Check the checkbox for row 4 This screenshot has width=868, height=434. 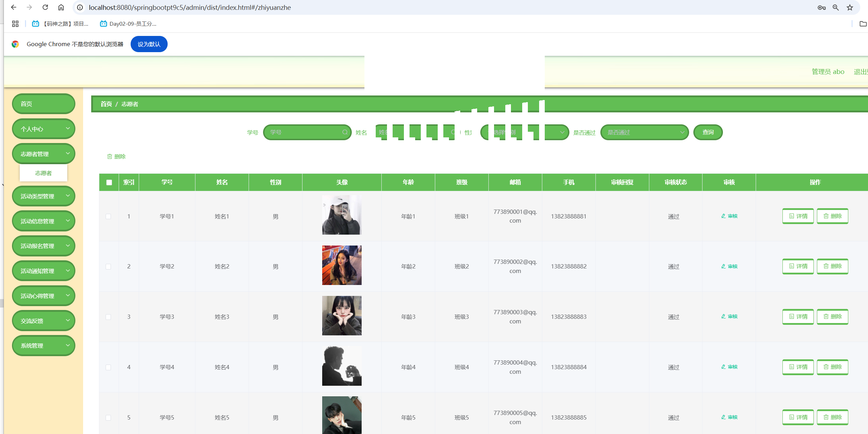tap(108, 367)
